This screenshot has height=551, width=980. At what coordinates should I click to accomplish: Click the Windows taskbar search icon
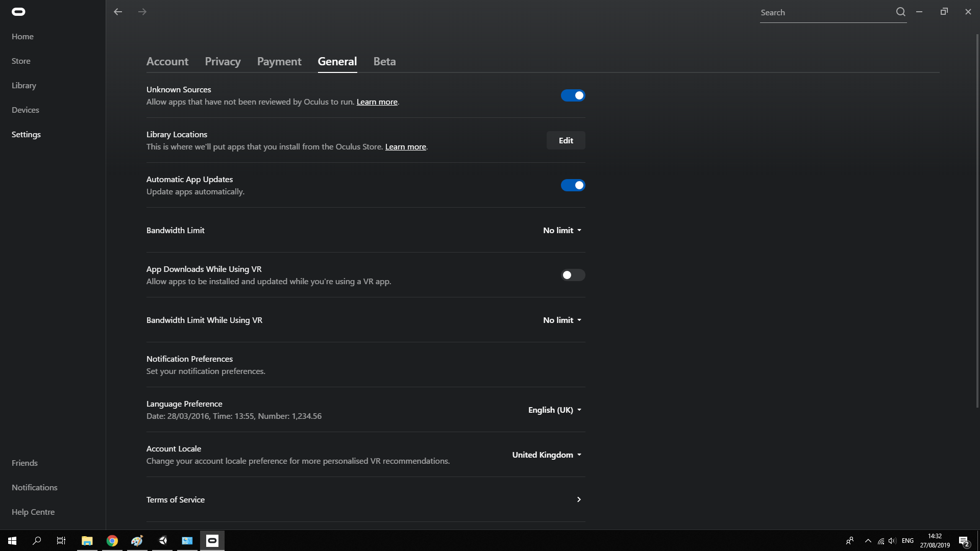36,540
